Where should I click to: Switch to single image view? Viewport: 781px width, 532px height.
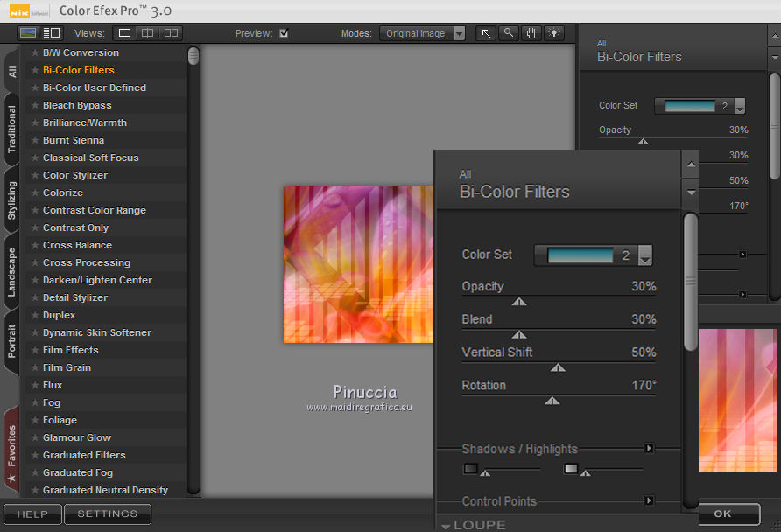[125, 33]
